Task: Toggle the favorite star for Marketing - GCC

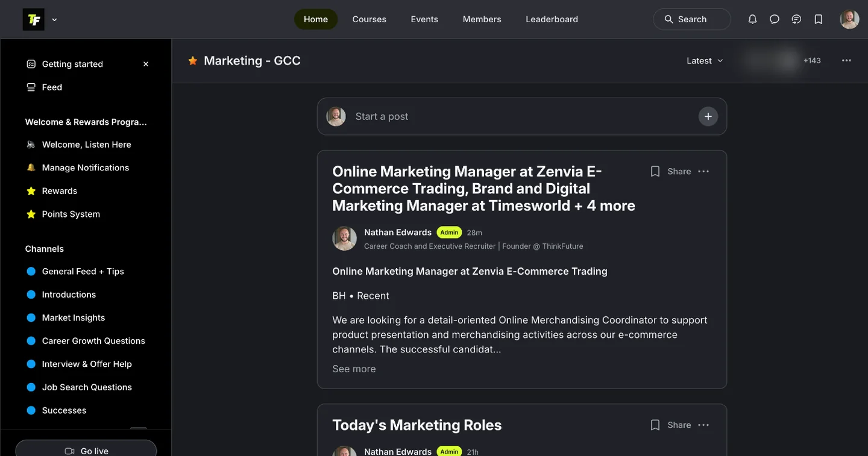Action: click(193, 61)
